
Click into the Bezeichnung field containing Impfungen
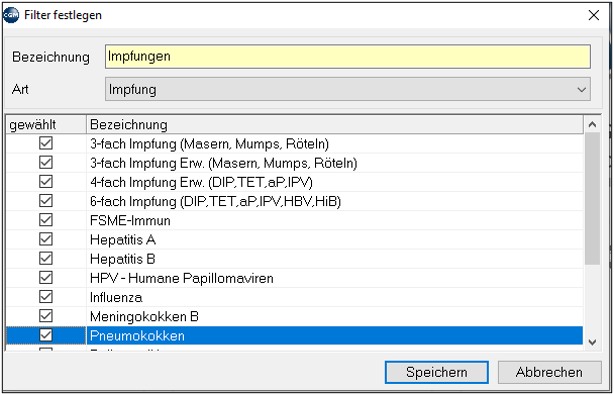[x=348, y=57]
